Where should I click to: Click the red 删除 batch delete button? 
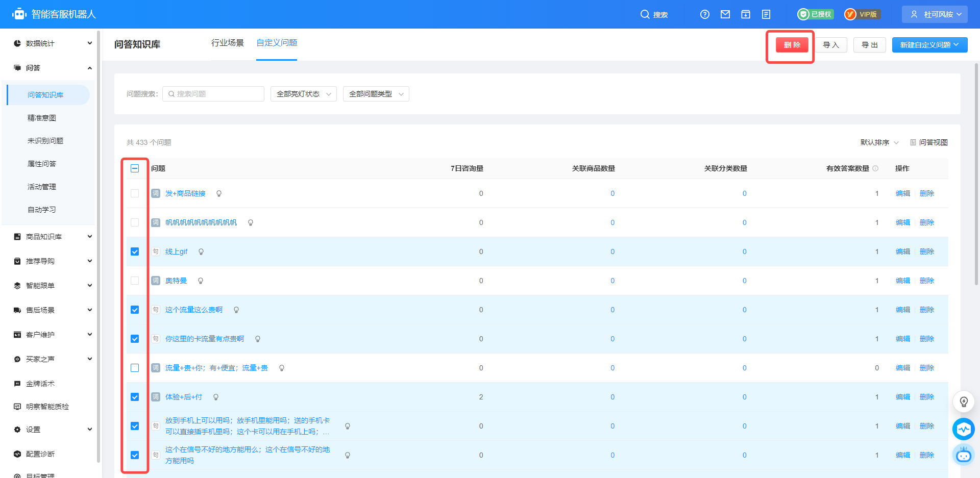(792, 45)
